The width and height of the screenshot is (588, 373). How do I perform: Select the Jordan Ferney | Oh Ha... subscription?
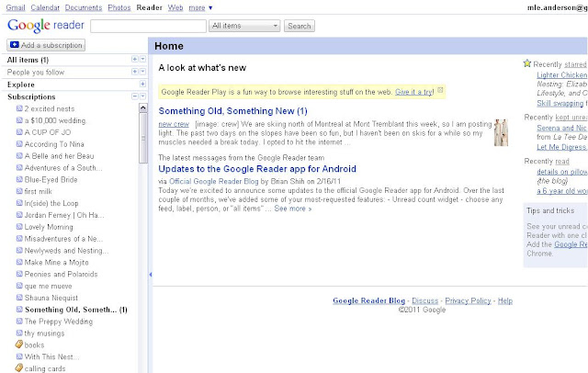pos(64,215)
